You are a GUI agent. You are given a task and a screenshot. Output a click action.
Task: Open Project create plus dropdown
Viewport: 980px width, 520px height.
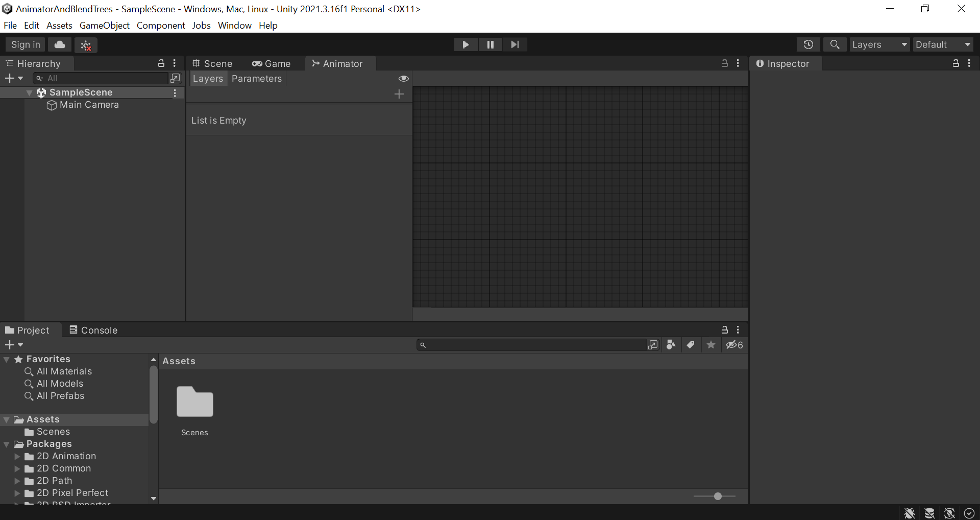click(14, 345)
